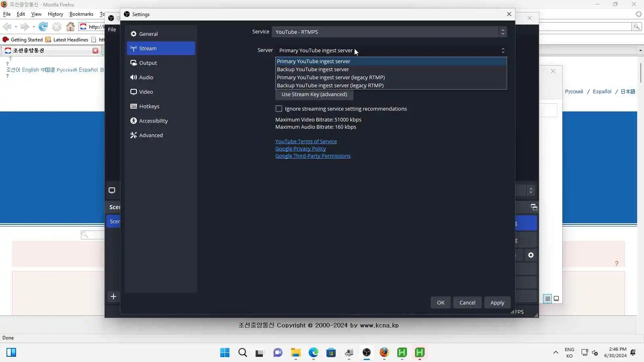Launch Microsoft Edge from taskbar

pyautogui.click(x=313, y=353)
